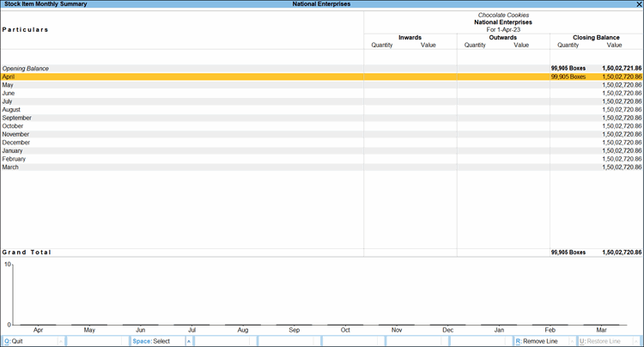The image size is (644, 347).
Task: Click the Chocolate Cookies item name
Action: (x=503, y=15)
